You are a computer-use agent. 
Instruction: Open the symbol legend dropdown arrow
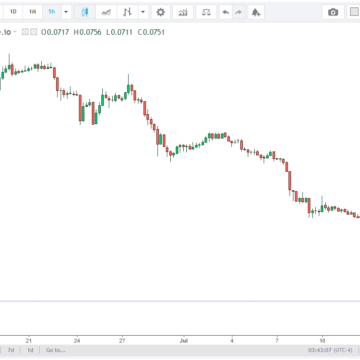(15, 32)
